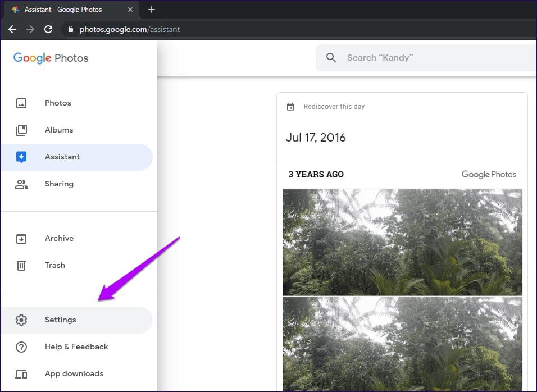Viewport: 537px width, 392px height.
Task: Open the upper forest photo thumbnail
Action: point(402,242)
